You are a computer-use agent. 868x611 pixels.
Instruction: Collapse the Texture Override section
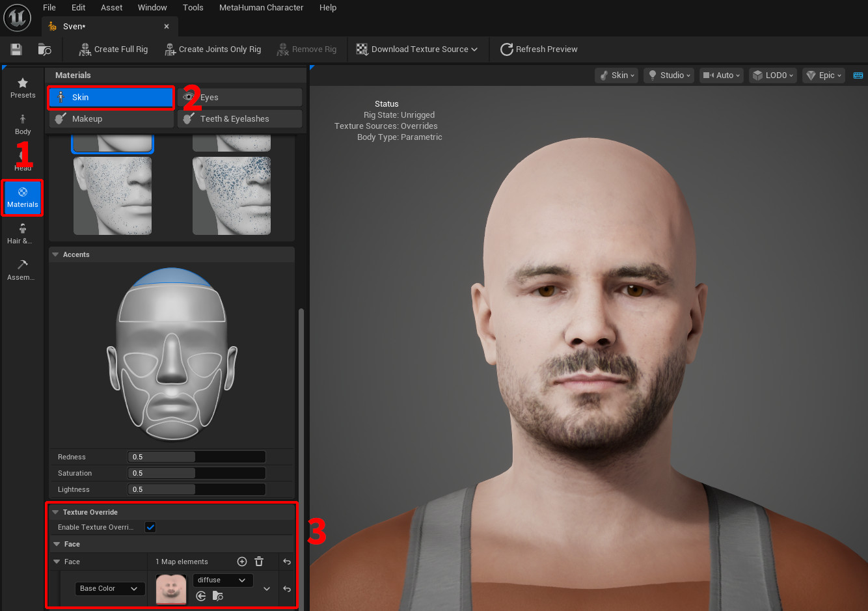point(55,512)
